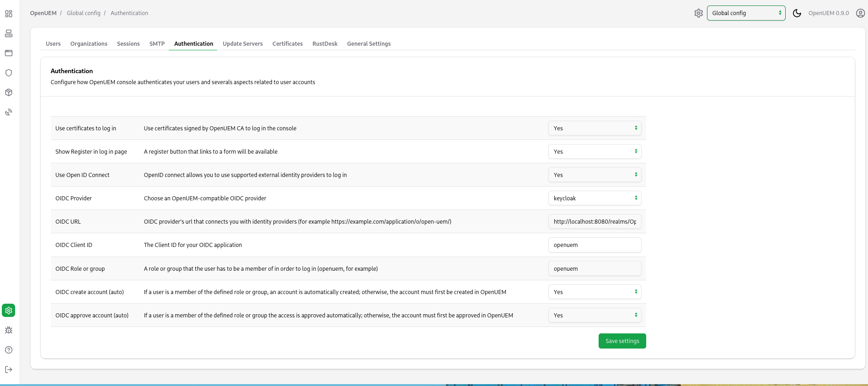The width and height of the screenshot is (868, 386).
Task: Open Use Open ID Connect dropdown
Action: click(x=595, y=175)
